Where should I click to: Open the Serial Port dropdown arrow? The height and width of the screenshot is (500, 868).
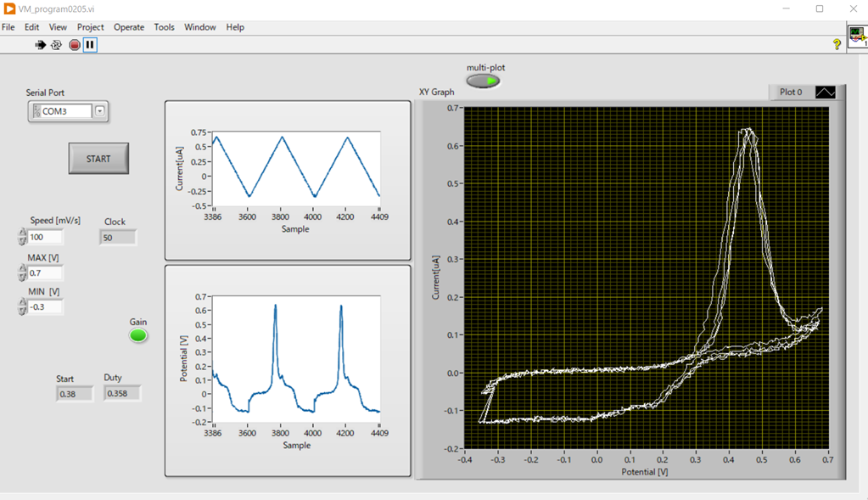coord(99,111)
